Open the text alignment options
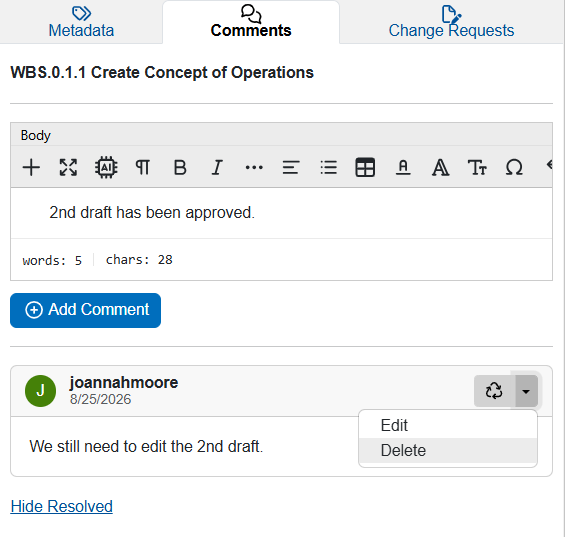The width and height of the screenshot is (565, 537). [291, 168]
